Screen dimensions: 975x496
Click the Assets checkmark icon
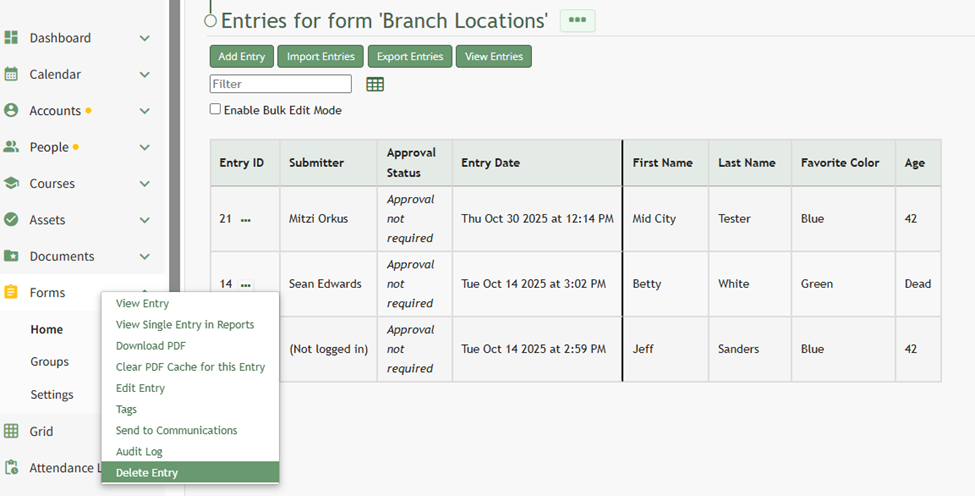(x=11, y=220)
